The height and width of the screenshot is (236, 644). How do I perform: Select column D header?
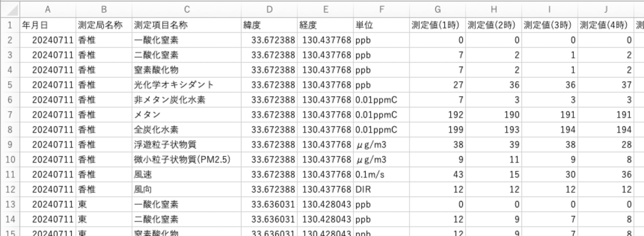269,9
